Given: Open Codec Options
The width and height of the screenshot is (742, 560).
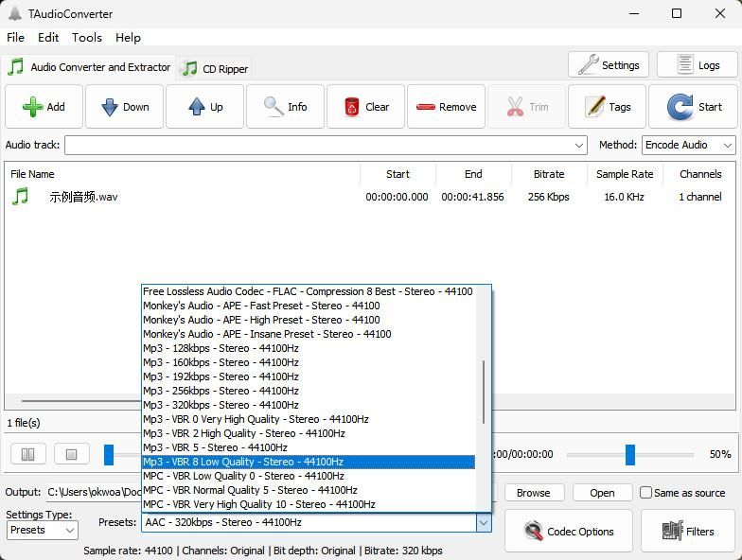Looking at the screenshot, I should tap(569, 532).
